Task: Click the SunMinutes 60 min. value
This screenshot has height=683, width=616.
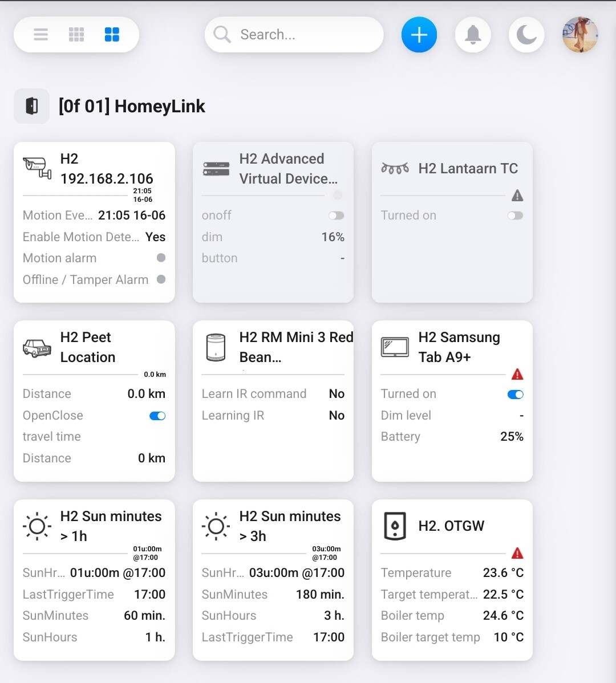Action: (x=145, y=616)
